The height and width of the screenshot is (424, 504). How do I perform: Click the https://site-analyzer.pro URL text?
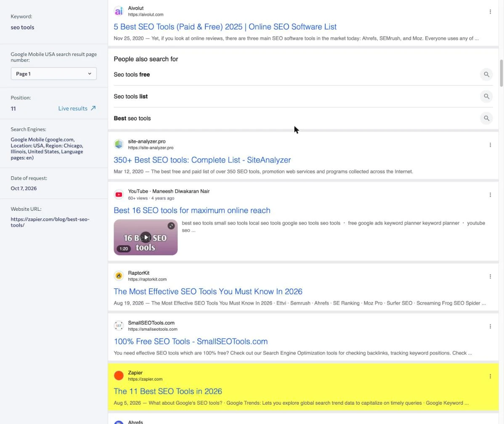coord(151,148)
